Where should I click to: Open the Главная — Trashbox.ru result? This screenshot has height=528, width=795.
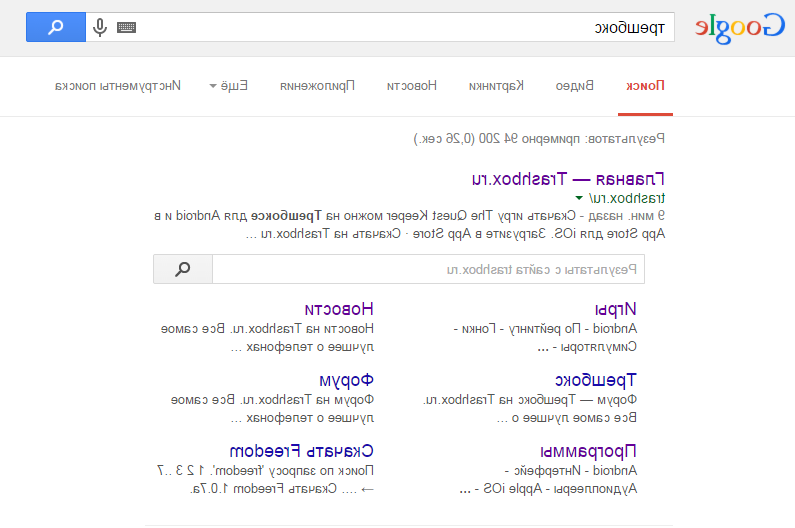point(568,179)
